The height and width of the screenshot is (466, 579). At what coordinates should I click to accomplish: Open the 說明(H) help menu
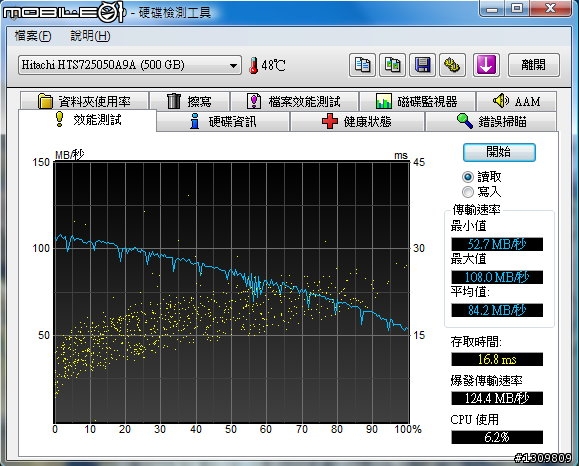[x=90, y=36]
